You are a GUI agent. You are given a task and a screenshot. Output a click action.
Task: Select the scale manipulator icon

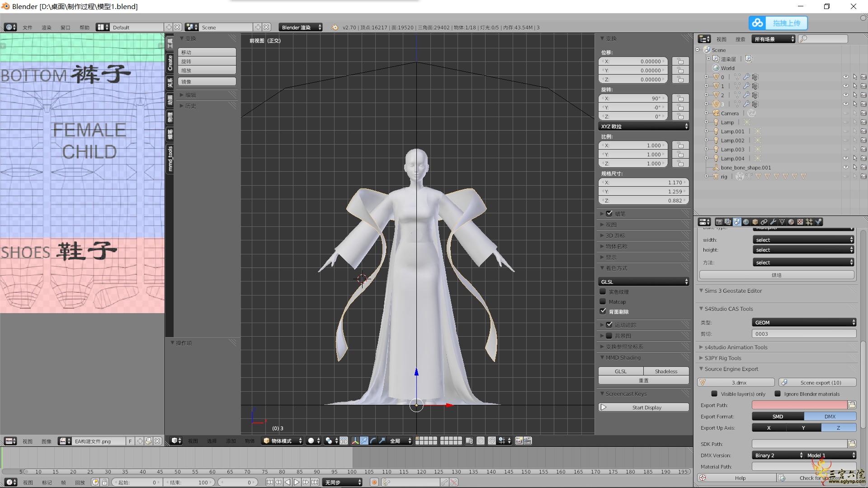click(382, 441)
